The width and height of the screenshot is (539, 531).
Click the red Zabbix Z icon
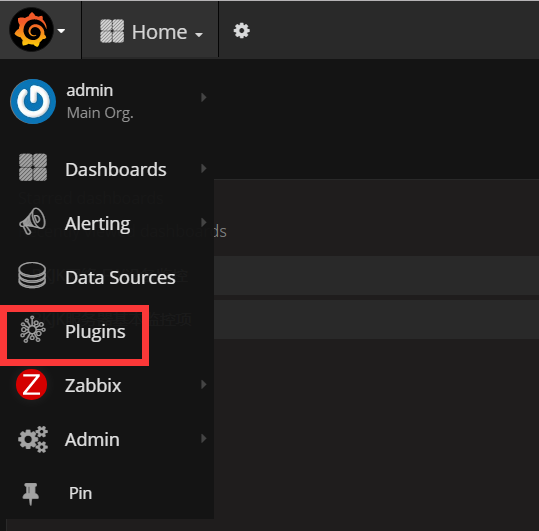32,384
